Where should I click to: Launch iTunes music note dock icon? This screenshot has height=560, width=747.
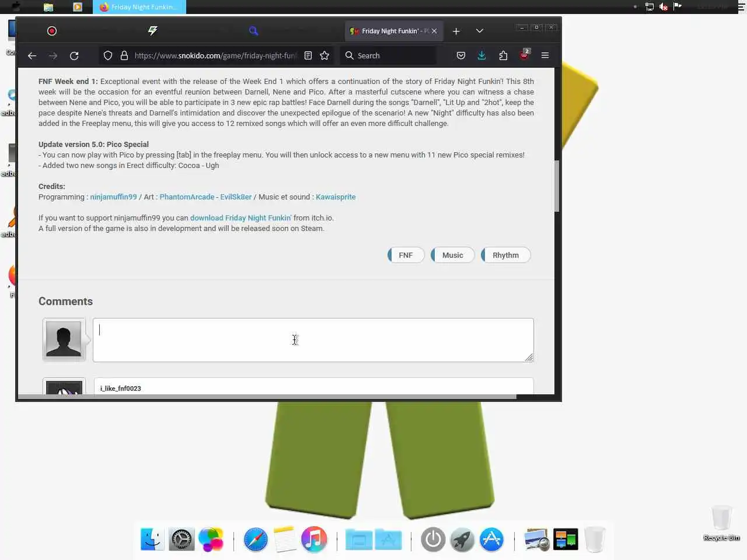pyautogui.click(x=314, y=540)
